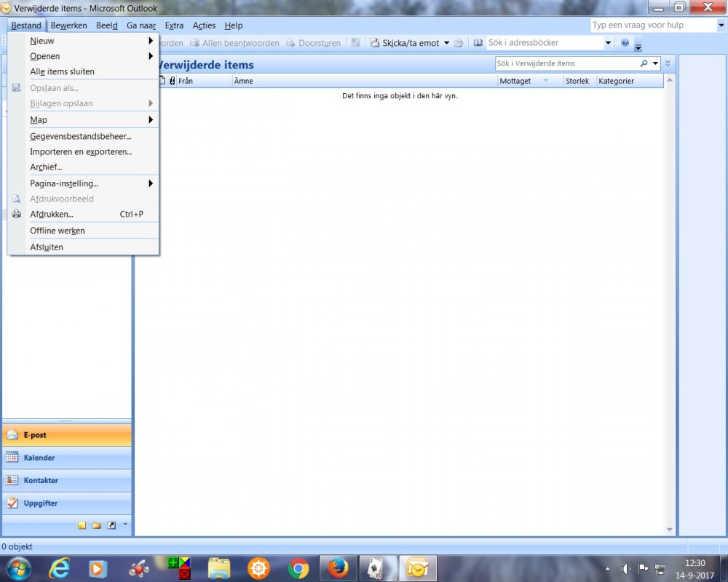Click the address book icon in toolbar
The width and height of the screenshot is (728, 582).
point(478,43)
